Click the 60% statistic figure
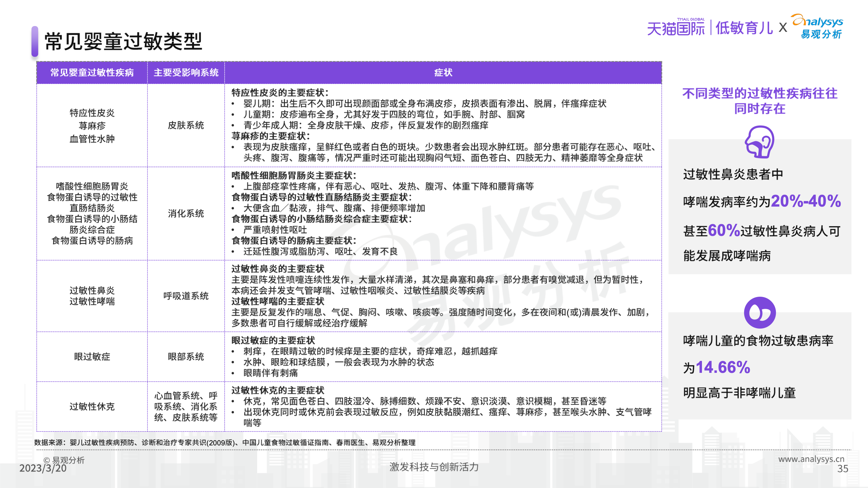The height and width of the screenshot is (488, 868). [x=724, y=230]
